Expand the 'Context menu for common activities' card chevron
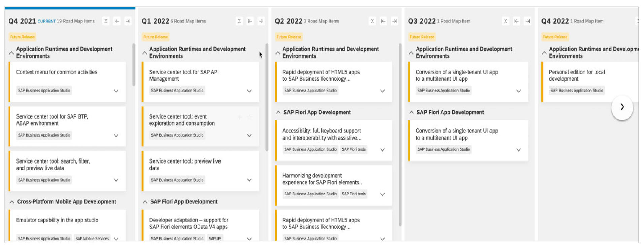This screenshot has height=250, width=644. click(116, 91)
